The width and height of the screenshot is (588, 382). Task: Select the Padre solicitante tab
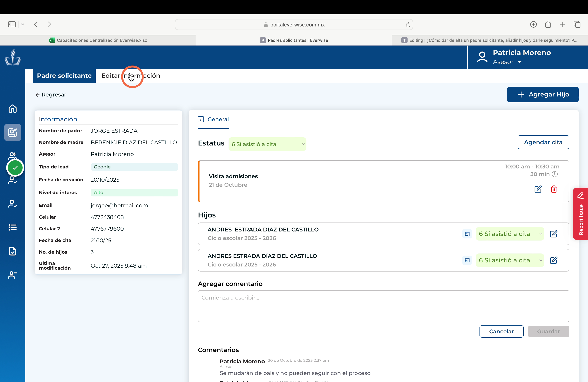[x=64, y=76]
